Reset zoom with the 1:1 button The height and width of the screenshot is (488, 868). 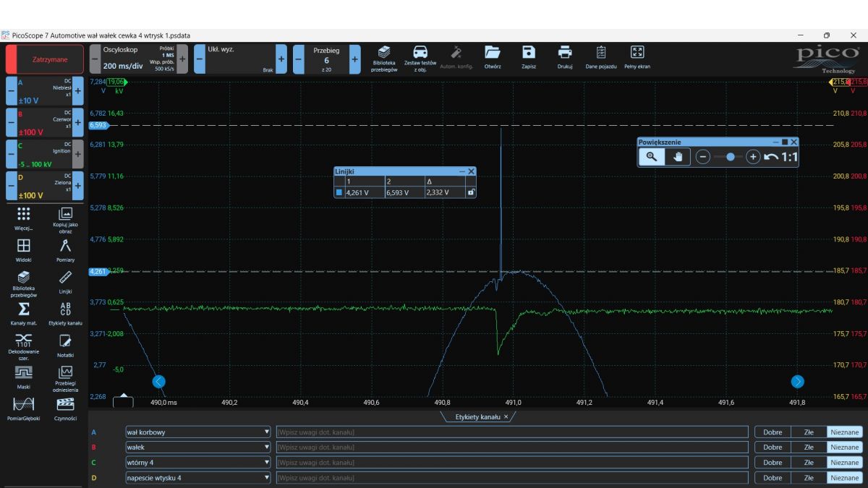pyautogui.click(x=789, y=157)
